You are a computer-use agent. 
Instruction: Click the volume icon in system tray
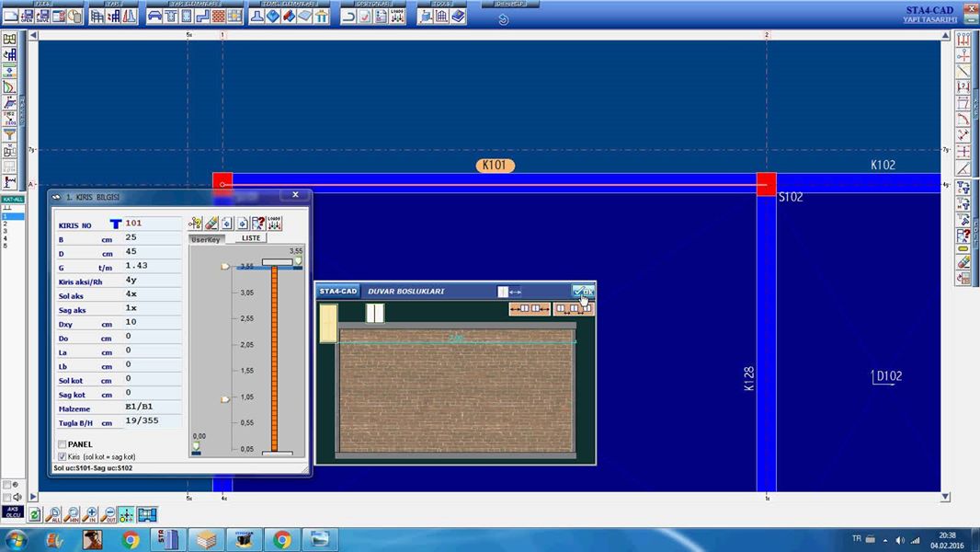(x=899, y=539)
